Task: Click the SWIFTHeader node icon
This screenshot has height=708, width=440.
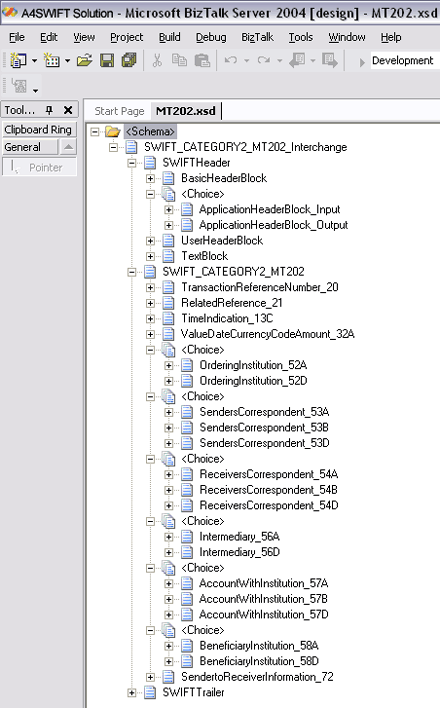Action: coord(150,163)
